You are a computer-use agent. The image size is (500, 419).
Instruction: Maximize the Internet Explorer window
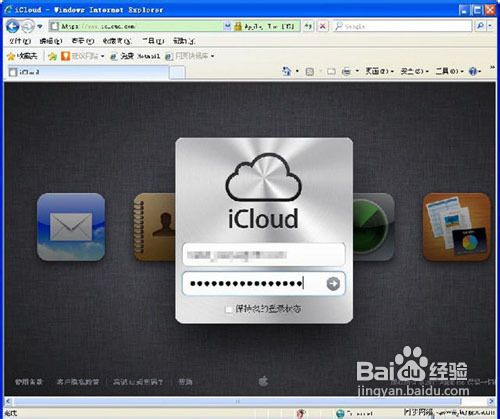[477, 10]
